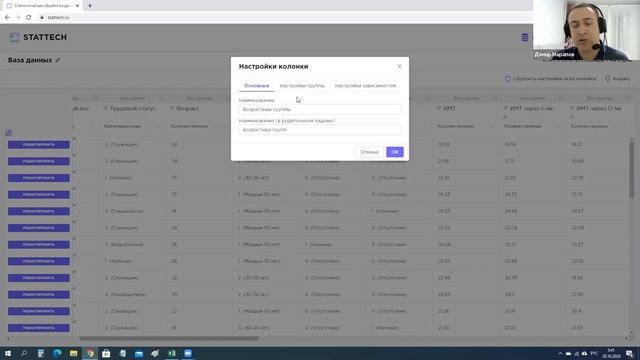Open the Windows Start menu
640x360 pixels.
click(x=8, y=353)
